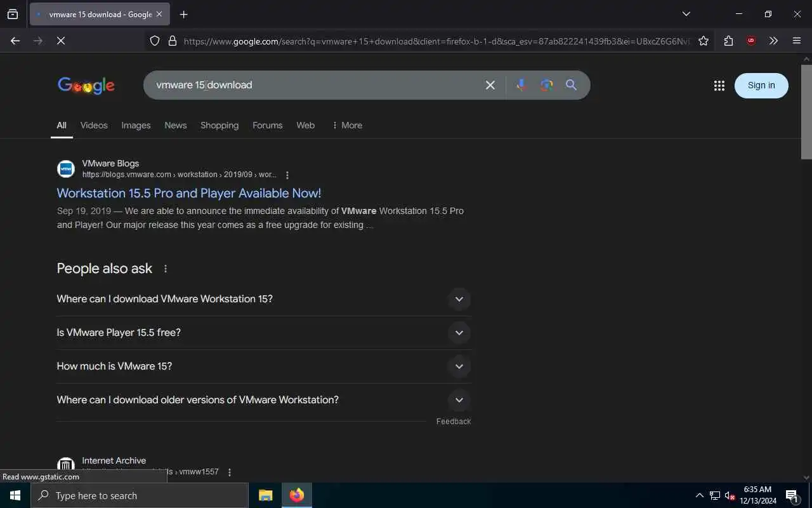Open Google apps grid
812x508 pixels.
(x=719, y=86)
